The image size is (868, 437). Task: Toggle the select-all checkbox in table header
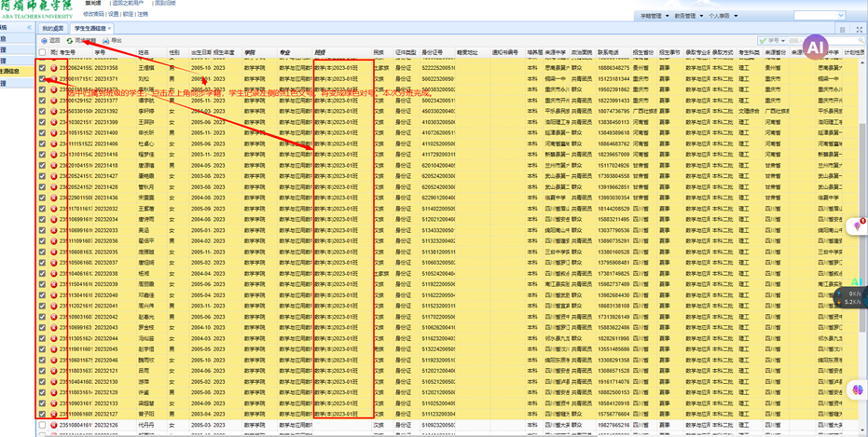[42, 52]
